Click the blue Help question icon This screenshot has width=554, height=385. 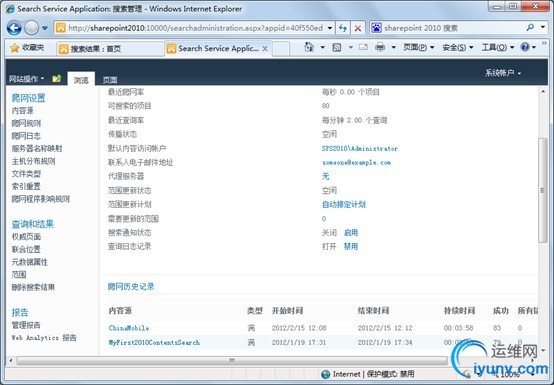[x=525, y=47]
